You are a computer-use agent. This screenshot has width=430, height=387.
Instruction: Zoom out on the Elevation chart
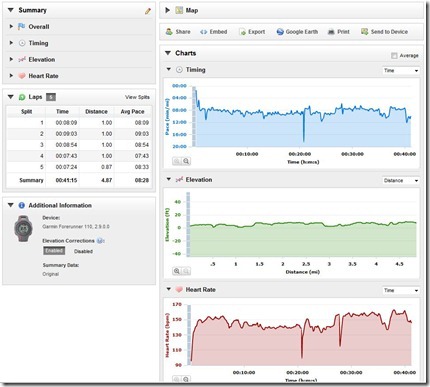[x=186, y=271]
